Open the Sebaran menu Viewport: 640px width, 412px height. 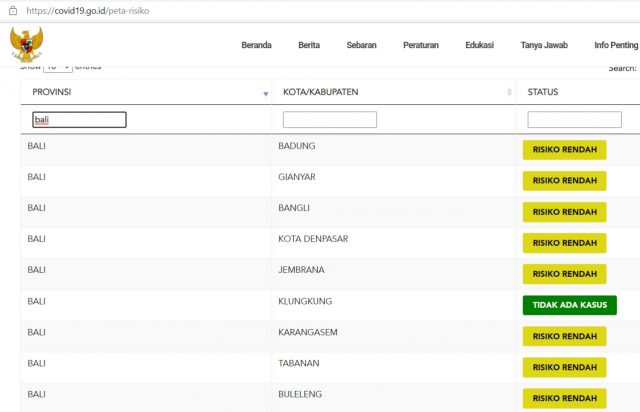click(361, 45)
